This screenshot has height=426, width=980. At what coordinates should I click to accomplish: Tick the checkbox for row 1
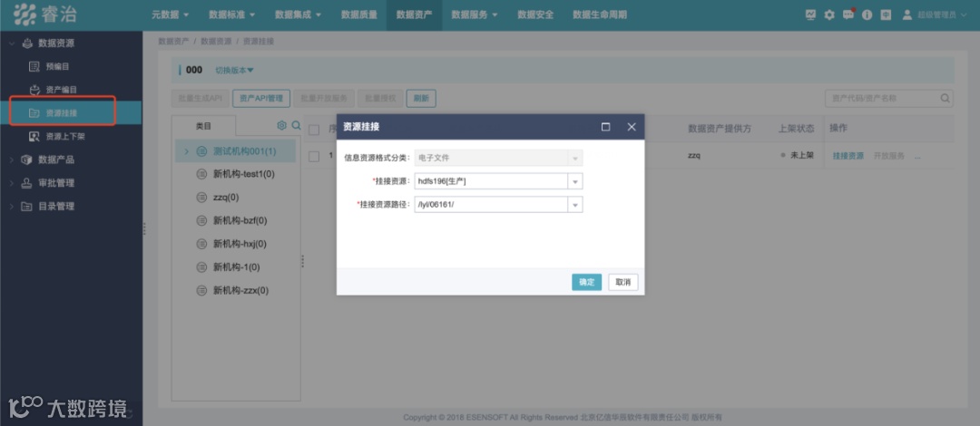tap(314, 156)
